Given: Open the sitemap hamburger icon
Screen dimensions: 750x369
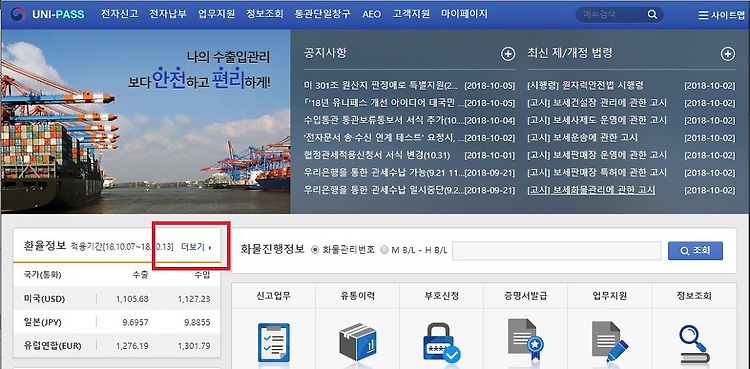Looking at the screenshot, I should tap(703, 15).
